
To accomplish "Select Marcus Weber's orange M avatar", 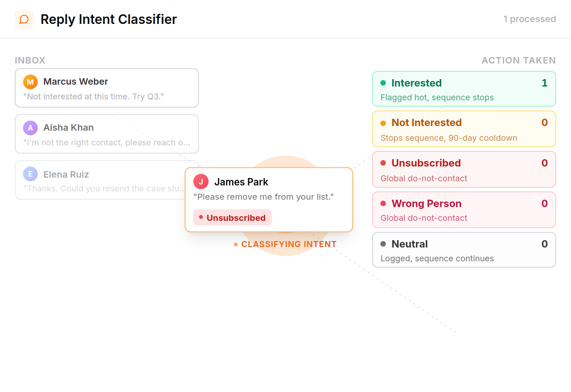I will pos(30,82).
